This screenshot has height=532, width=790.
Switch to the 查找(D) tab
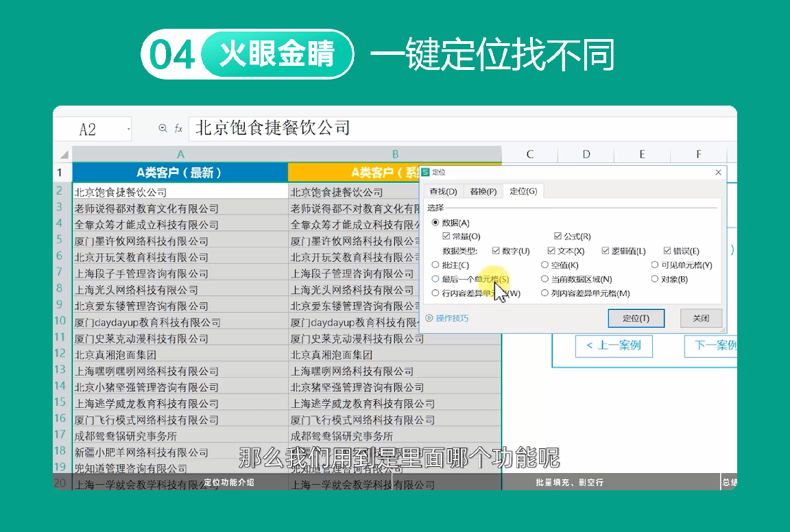pos(444,191)
